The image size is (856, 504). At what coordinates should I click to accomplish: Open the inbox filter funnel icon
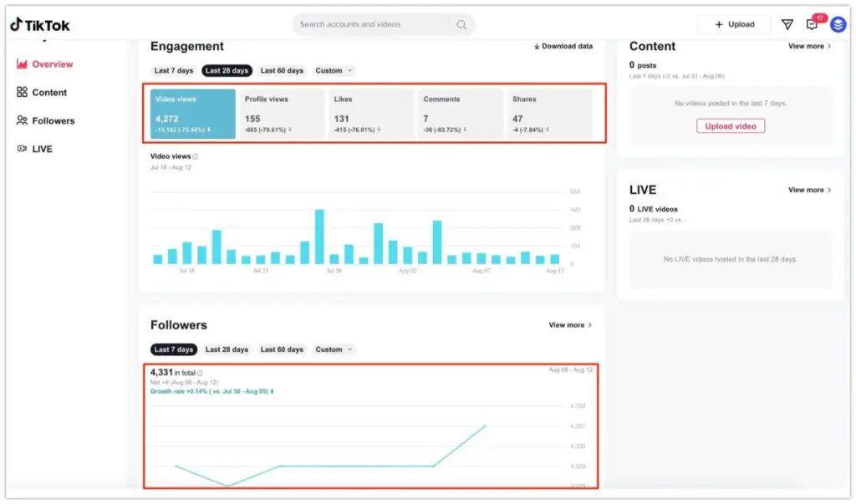tap(787, 24)
